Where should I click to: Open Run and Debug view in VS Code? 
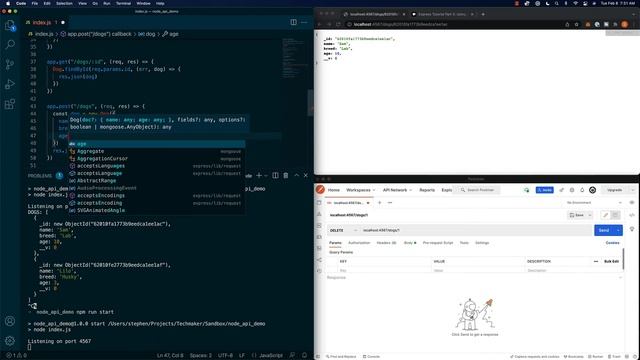coord(10,84)
